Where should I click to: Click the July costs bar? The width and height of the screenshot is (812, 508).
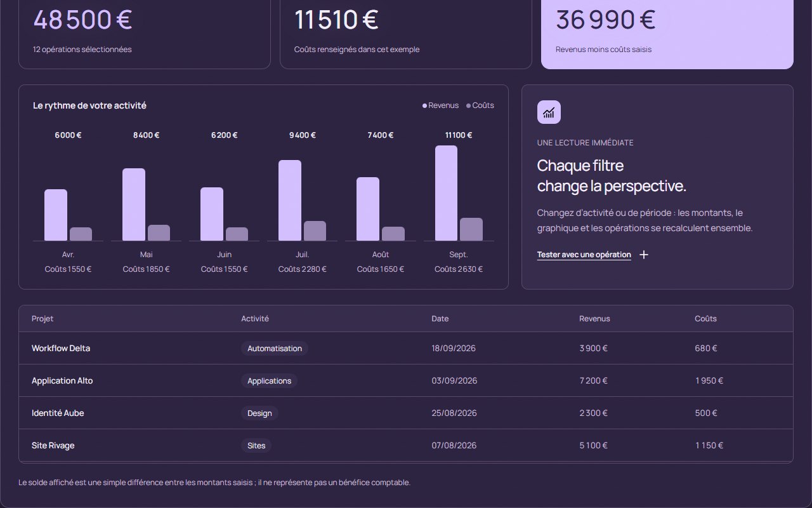[x=315, y=231]
